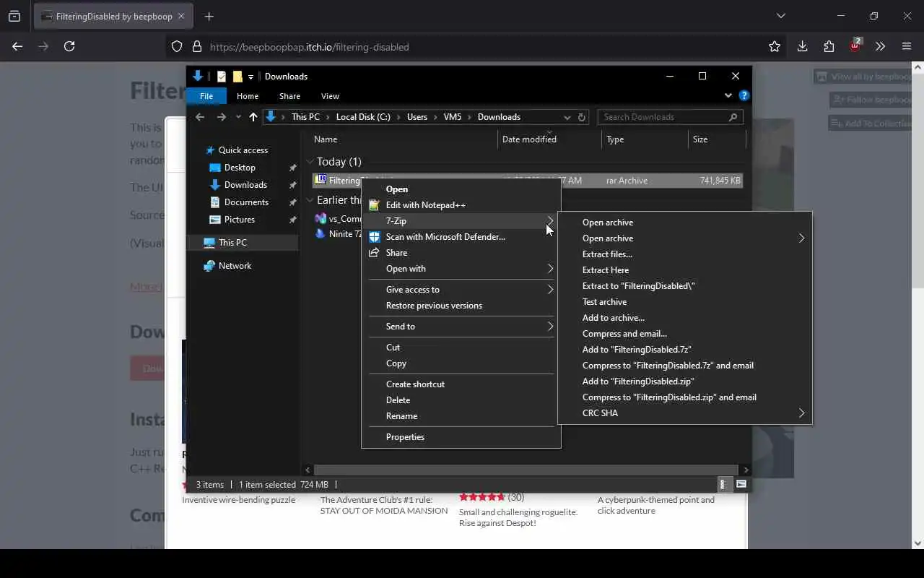Click the Scan with Microsoft Defender shield icon

click(x=374, y=237)
